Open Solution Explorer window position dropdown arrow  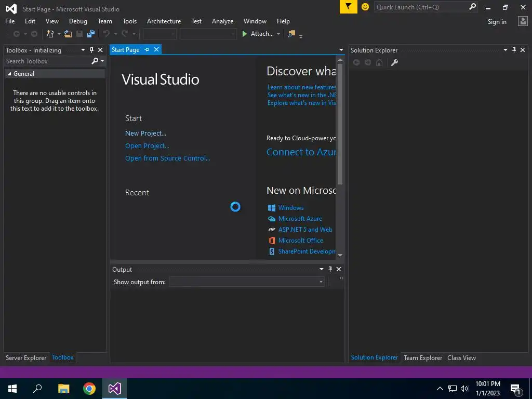(x=505, y=50)
